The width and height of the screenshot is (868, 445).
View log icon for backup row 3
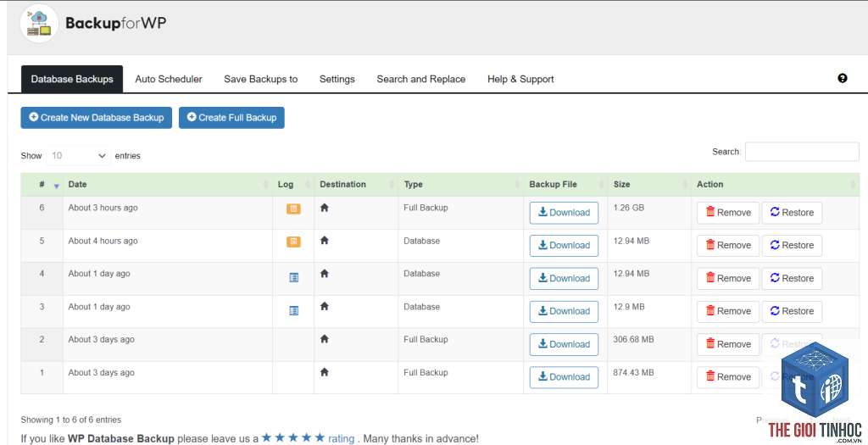(294, 311)
